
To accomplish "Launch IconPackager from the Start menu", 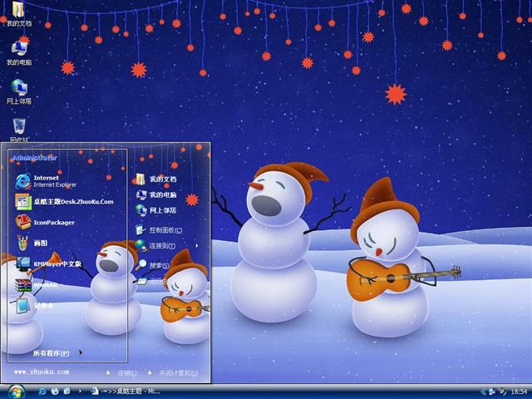I will click(45, 222).
